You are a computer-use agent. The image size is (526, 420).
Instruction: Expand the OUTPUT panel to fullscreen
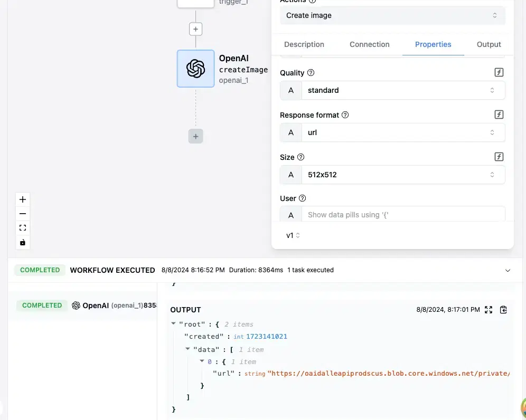pyautogui.click(x=489, y=310)
